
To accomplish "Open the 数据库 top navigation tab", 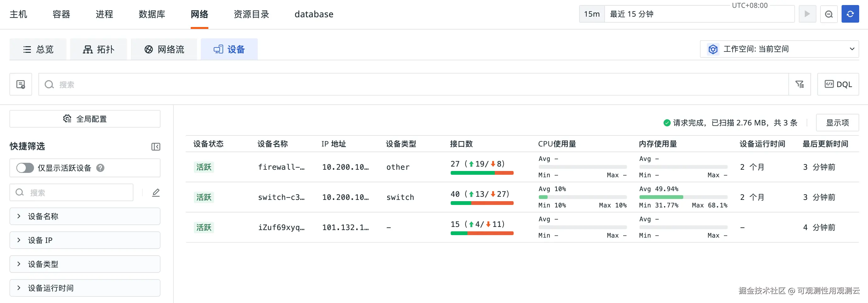I will coord(152,14).
